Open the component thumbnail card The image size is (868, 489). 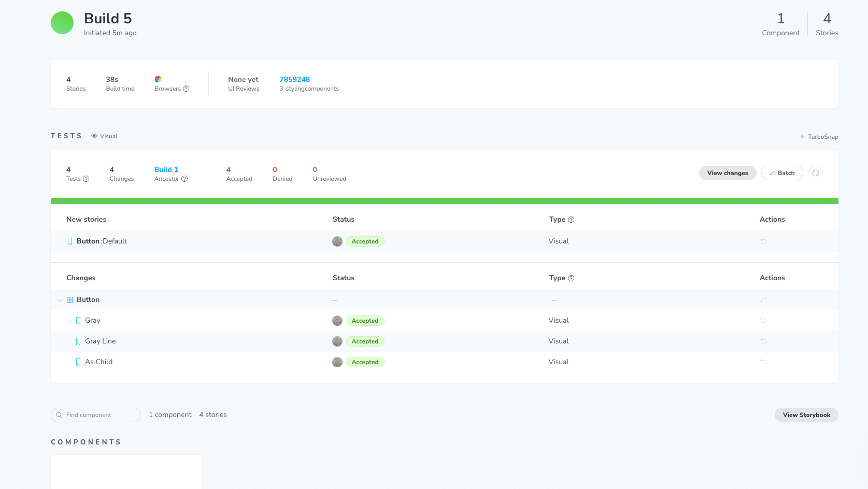tap(126, 472)
